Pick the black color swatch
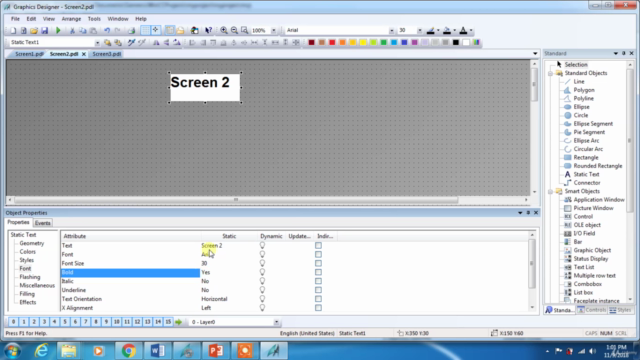Screen dimensions: 640x360 pos(456,42)
